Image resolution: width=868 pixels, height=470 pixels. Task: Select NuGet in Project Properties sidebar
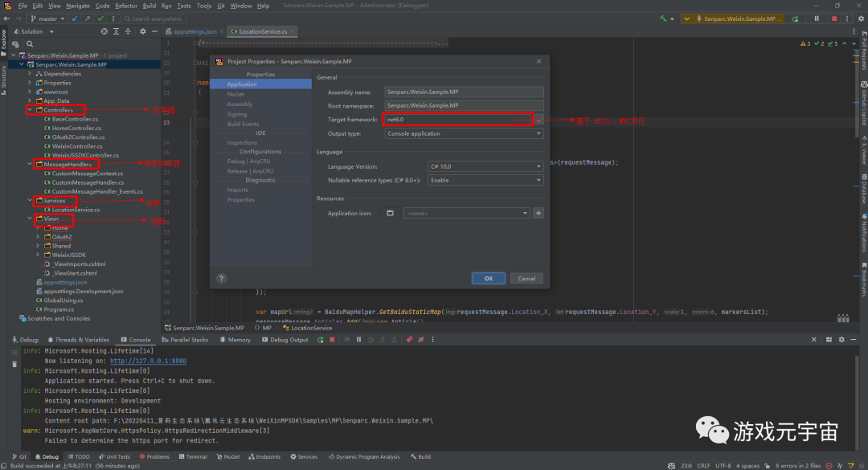coord(235,94)
